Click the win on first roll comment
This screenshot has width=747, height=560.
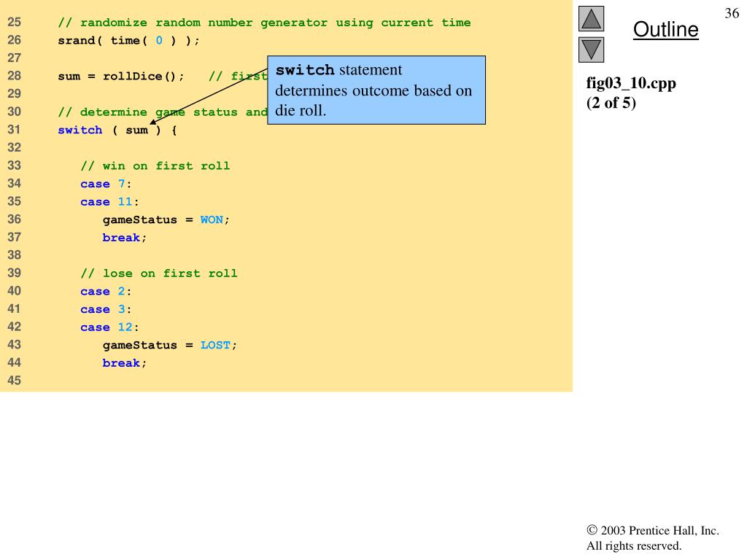pos(155,166)
